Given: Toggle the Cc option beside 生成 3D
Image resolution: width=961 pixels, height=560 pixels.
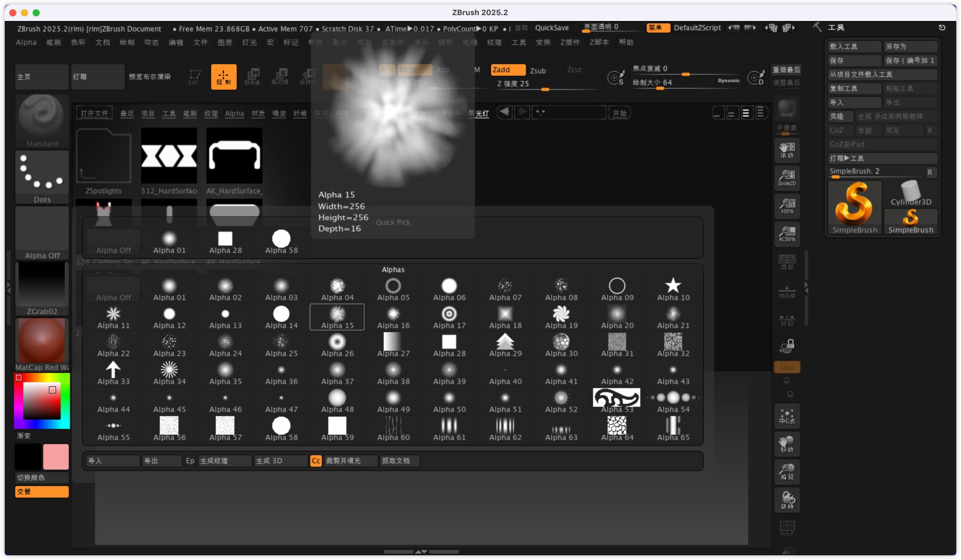Looking at the screenshot, I should tap(315, 461).
